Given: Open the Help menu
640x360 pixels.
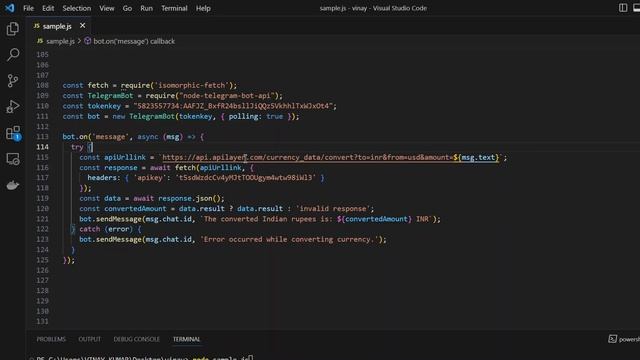Looking at the screenshot, I should coord(203,8).
